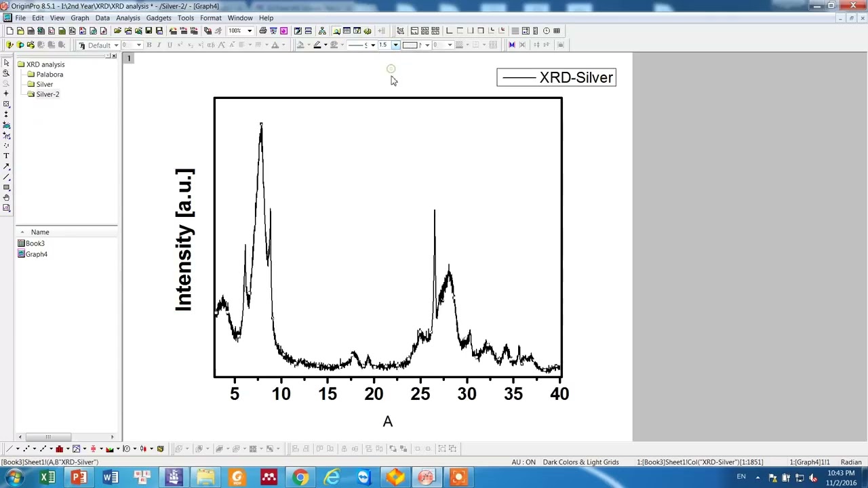The height and width of the screenshot is (488, 868).
Task: Click the Intensity [a.u.] axis title
Action: [x=184, y=240]
